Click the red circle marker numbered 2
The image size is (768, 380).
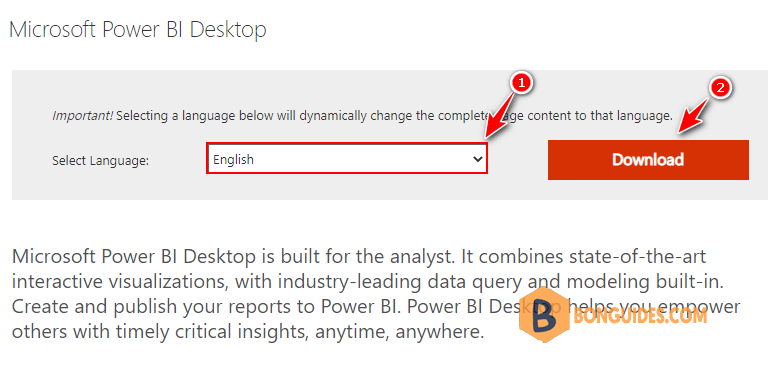pos(720,88)
